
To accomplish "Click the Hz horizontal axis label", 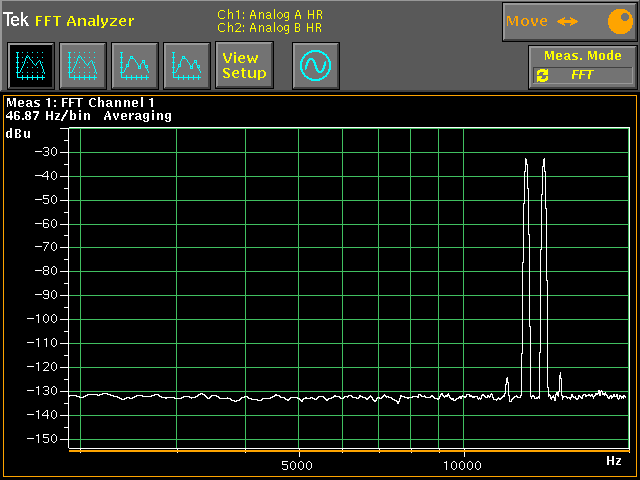I will pyautogui.click(x=614, y=461).
